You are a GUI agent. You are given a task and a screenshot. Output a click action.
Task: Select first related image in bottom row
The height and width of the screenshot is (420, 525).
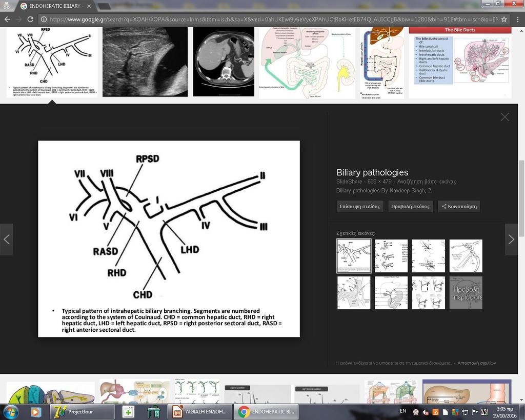tap(354, 293)
